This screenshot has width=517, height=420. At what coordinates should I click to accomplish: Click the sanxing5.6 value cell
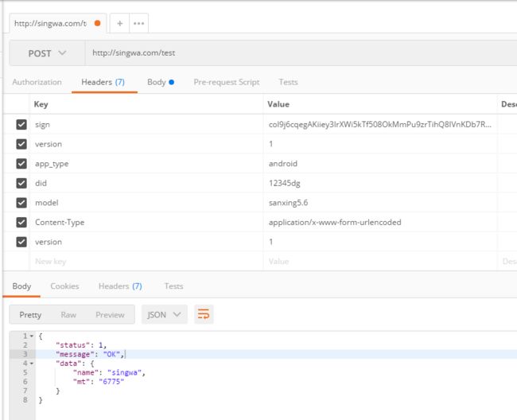[380, 202]
